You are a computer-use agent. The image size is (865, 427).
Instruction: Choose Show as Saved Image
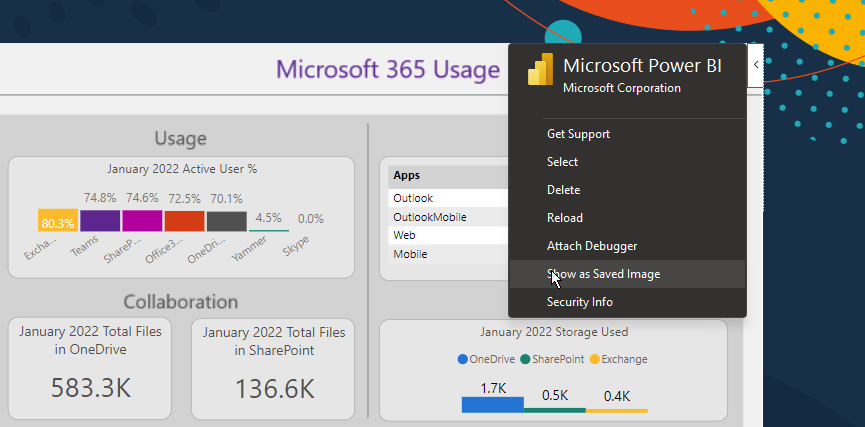click(x=627, y=274)
